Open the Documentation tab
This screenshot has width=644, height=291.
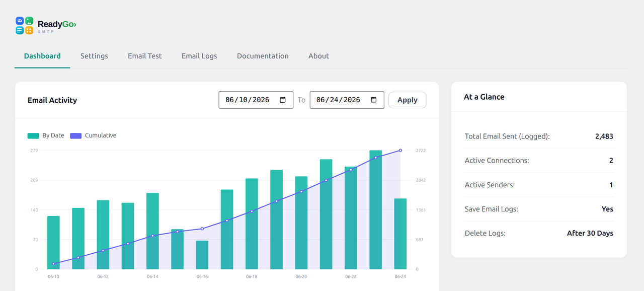(263, 56)
